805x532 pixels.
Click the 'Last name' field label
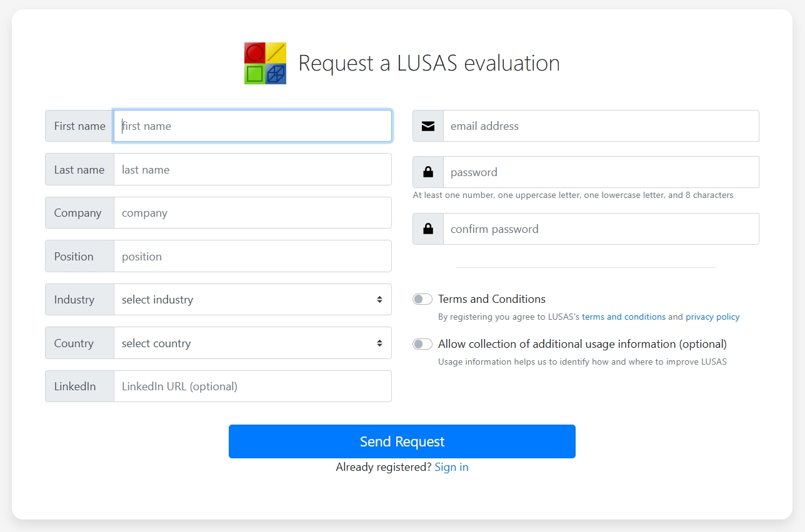79,169
